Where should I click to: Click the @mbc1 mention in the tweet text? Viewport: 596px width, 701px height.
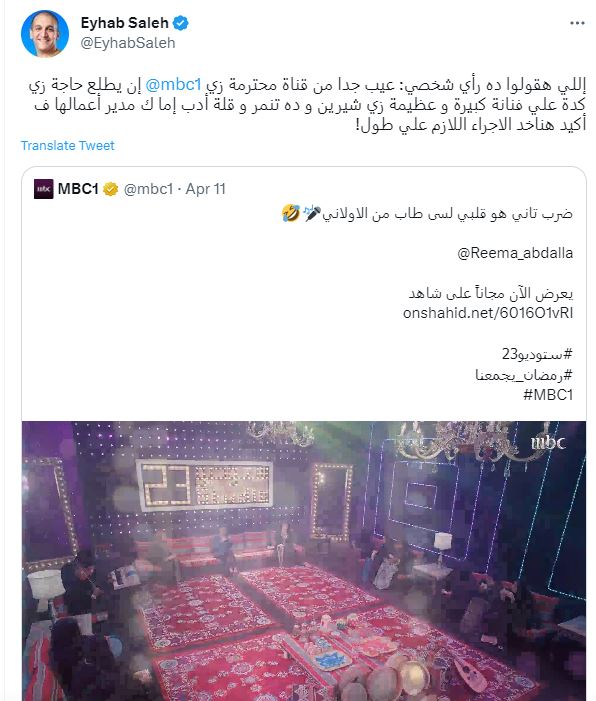[173, 84]
